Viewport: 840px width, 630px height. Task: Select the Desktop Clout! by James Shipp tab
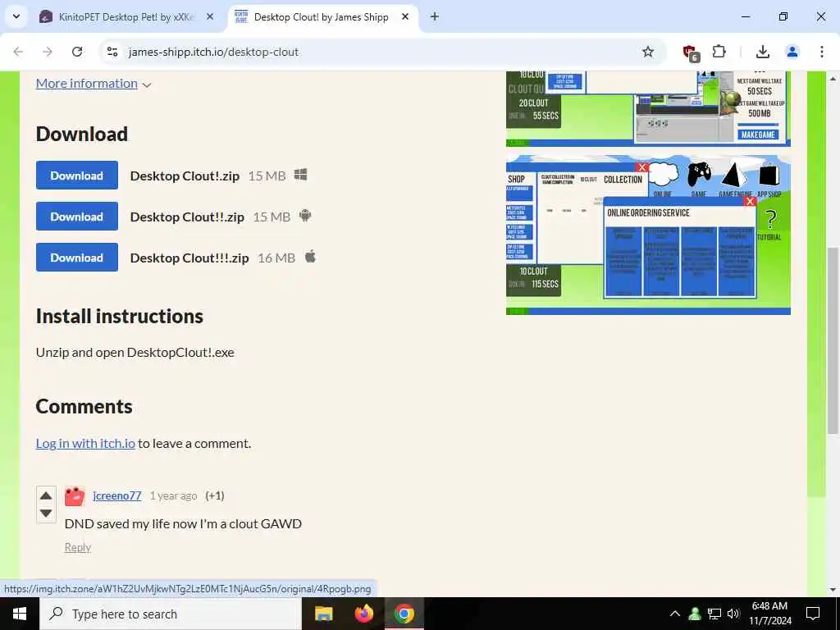click(x=321, y=17)
